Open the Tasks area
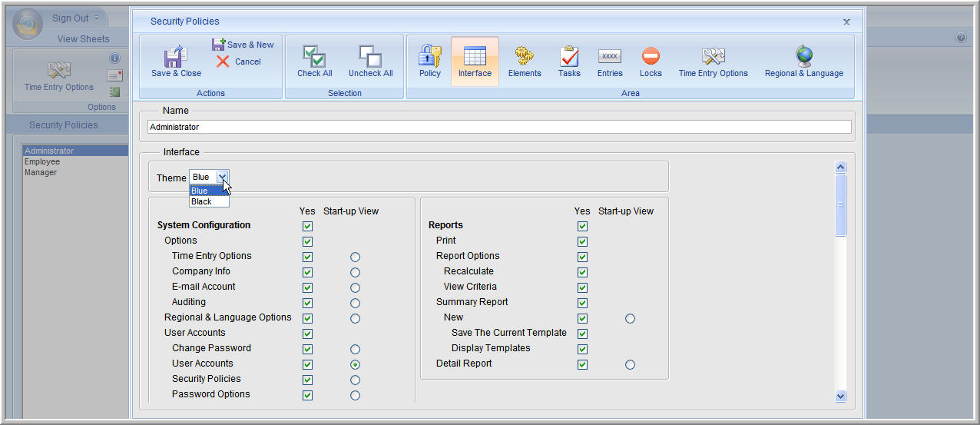The image size is (980, 425). [569, 61]
